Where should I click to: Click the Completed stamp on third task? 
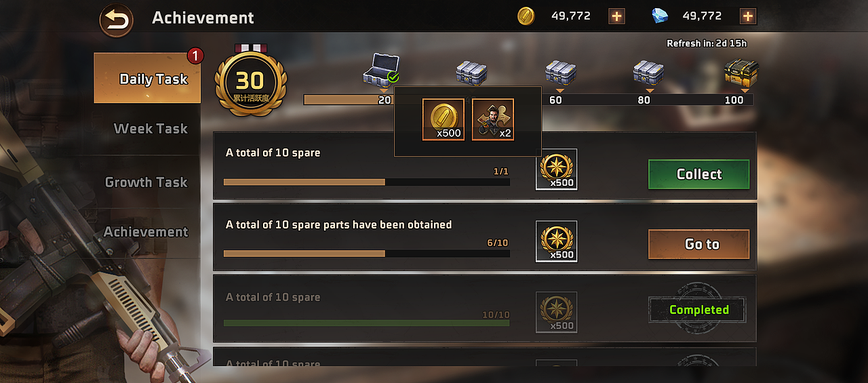(698, 310)
